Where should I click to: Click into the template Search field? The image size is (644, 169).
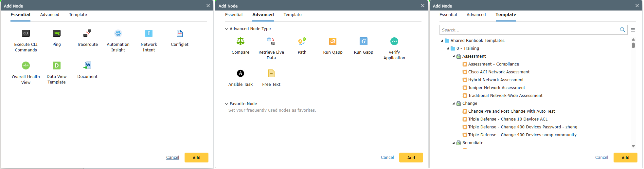point(528,30)
